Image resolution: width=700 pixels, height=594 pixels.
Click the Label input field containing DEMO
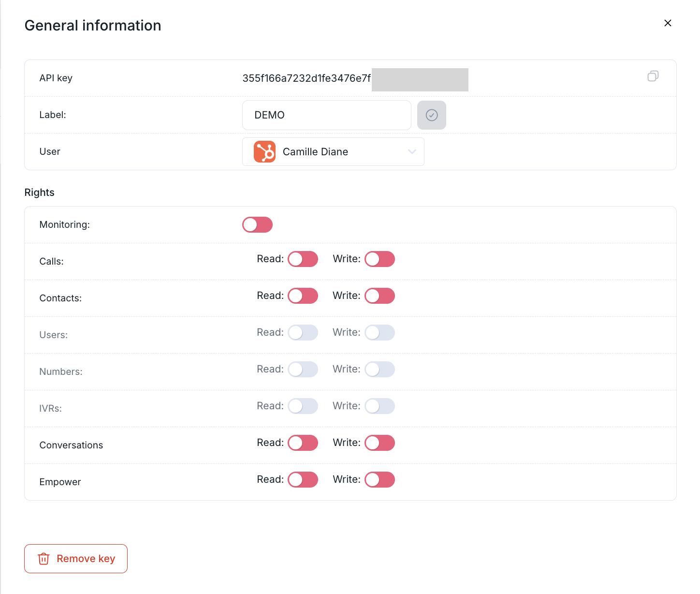326,115
